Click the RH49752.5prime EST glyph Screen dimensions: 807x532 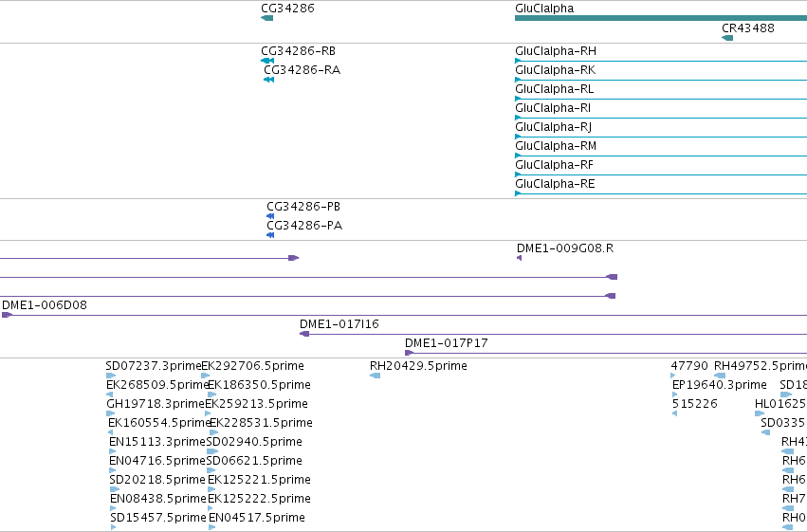(720, 376)
